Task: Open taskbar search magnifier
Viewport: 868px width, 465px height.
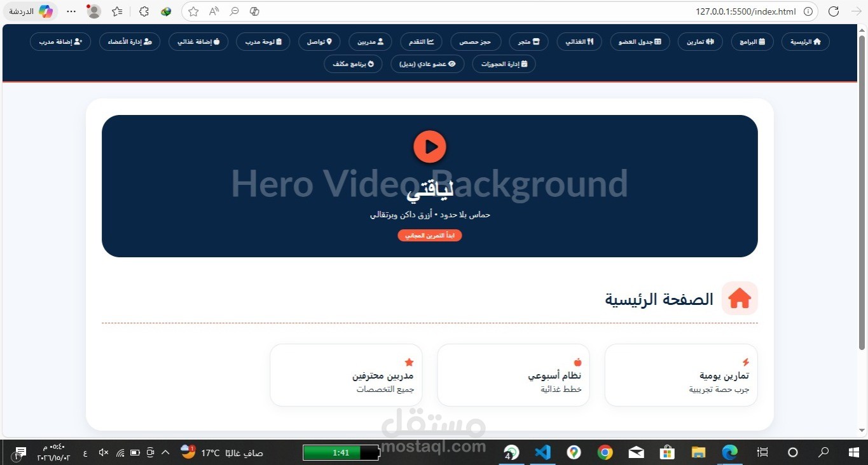Action: (x=823, y=452)
